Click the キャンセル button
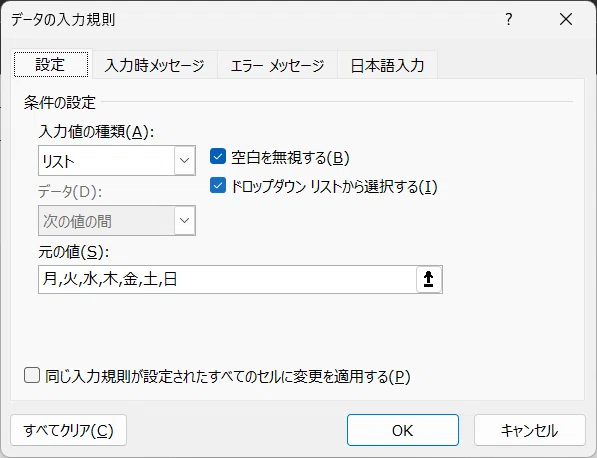 (x=530, y=430)
